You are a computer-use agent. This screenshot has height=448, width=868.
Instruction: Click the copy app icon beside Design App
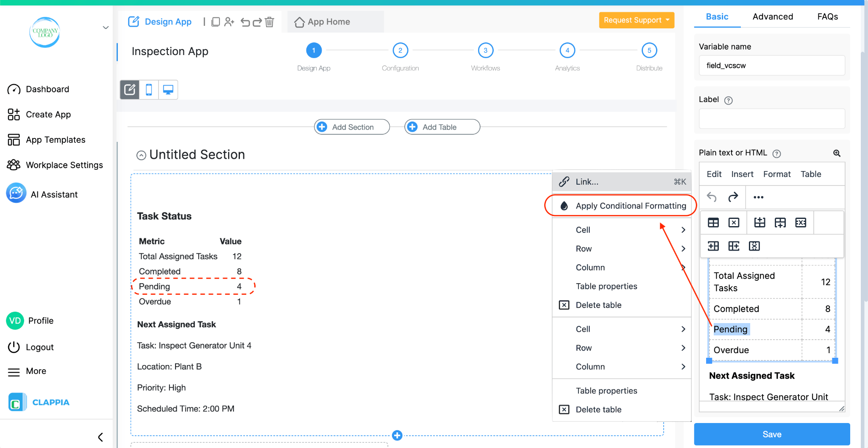point(216,22)
